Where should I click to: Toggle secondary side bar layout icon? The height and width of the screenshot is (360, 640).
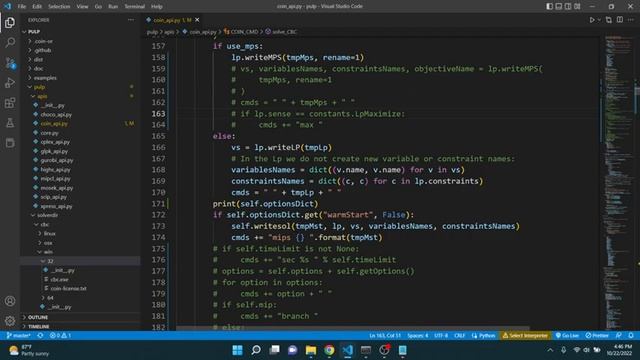pyautogui.click(x=568, y=6)
